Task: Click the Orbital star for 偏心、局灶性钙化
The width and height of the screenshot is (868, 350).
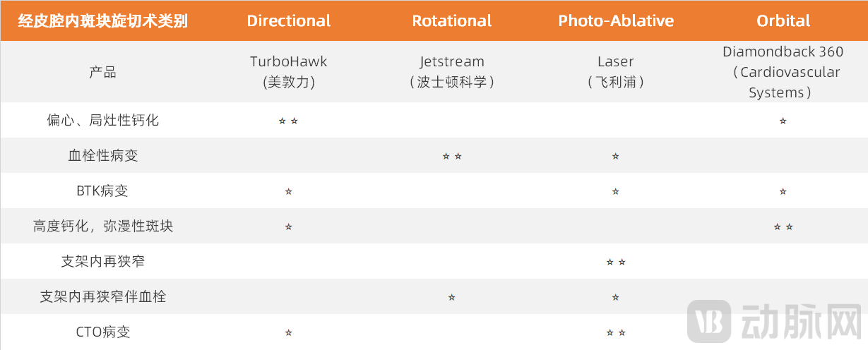Action: coord(783,121)
